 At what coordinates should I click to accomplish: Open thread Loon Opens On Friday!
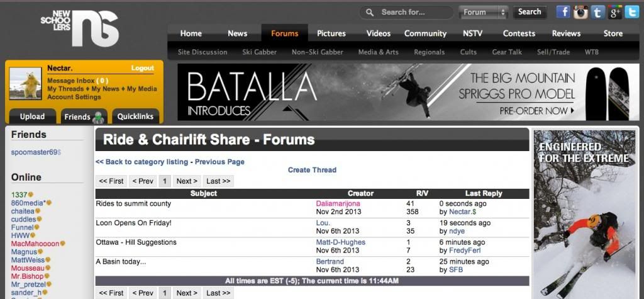133,223
